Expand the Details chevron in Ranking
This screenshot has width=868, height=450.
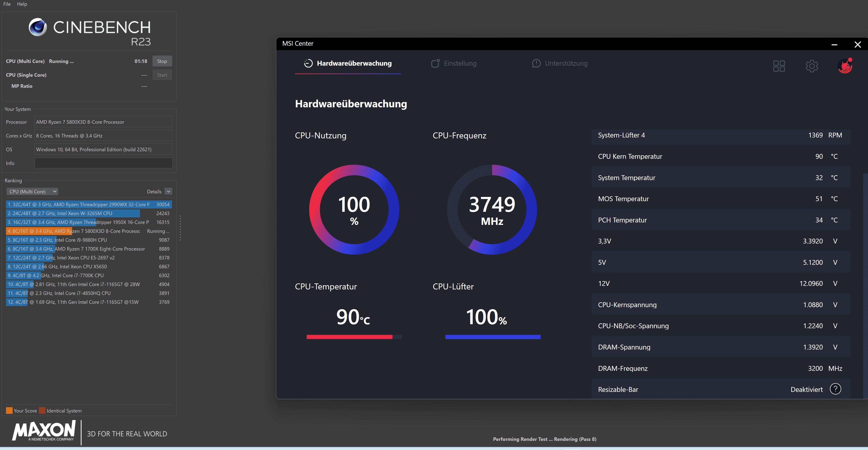[169, 191]
